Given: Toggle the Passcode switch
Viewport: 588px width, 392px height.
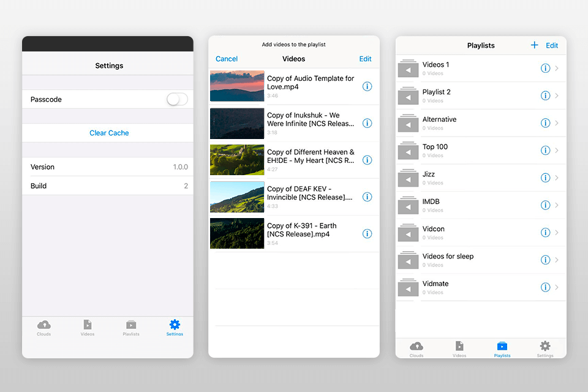Looking at the screenshot, I should pyautogui.click(x=176, y=99).
